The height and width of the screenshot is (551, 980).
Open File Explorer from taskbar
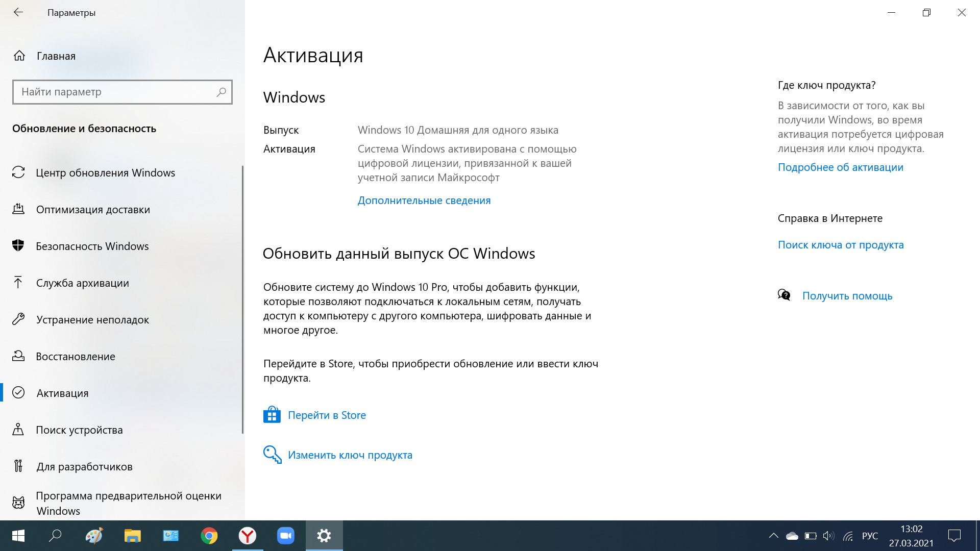[x=132, y=536]
